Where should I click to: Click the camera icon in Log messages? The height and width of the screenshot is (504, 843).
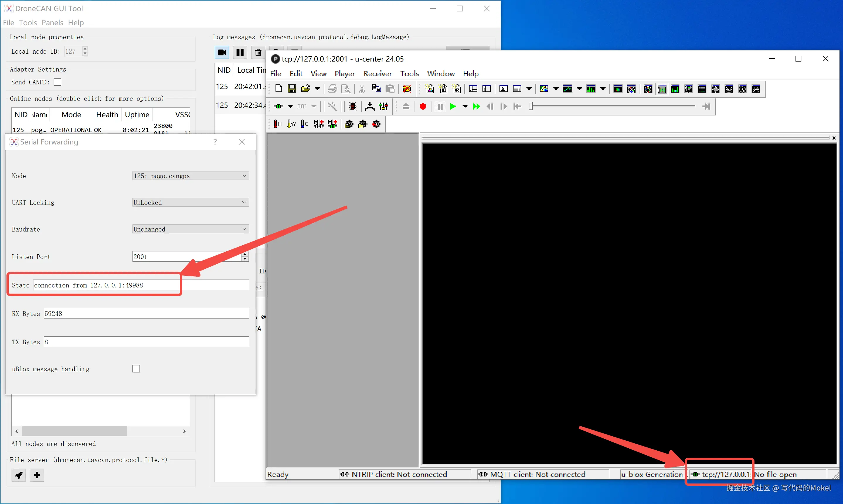tap(222, 53)
